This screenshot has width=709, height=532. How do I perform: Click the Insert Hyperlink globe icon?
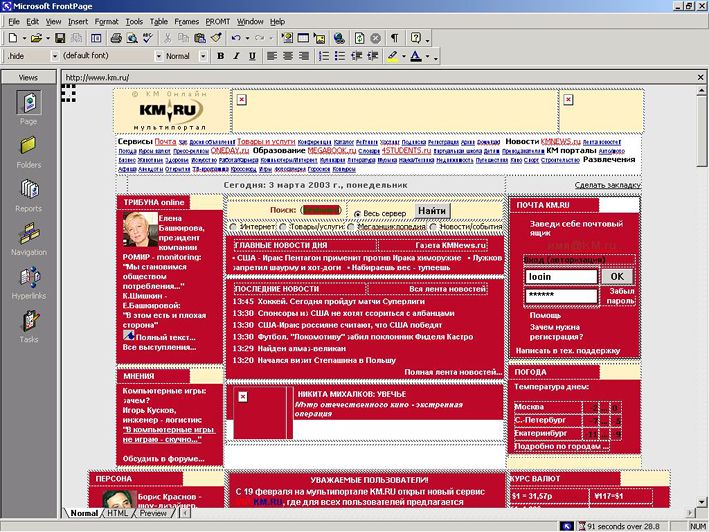339,38
